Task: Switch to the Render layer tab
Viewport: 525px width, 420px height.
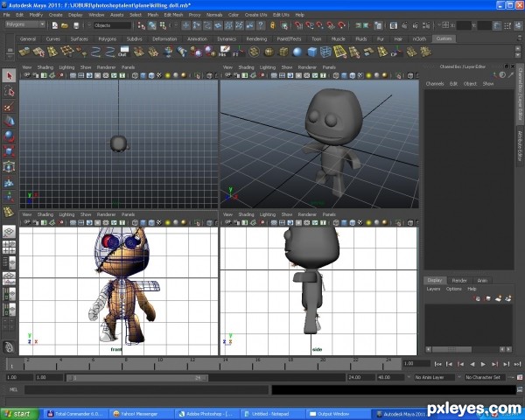Action: click(x=459, y=280)
